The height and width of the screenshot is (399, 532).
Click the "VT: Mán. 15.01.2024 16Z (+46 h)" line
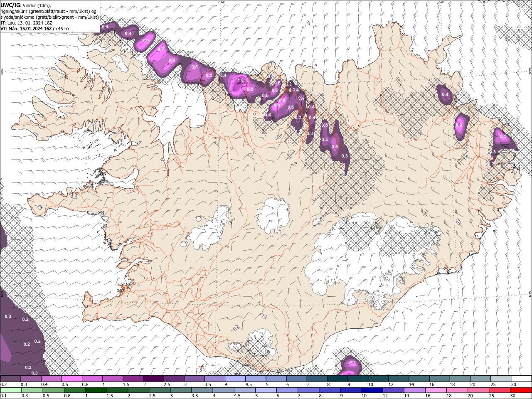(34, 28)
